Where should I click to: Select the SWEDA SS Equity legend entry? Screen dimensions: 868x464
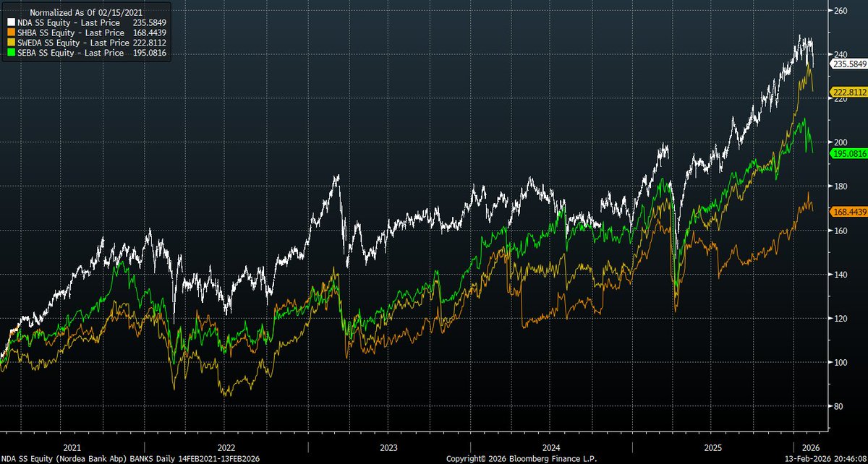pyautogui.click(x=87, y=43)
